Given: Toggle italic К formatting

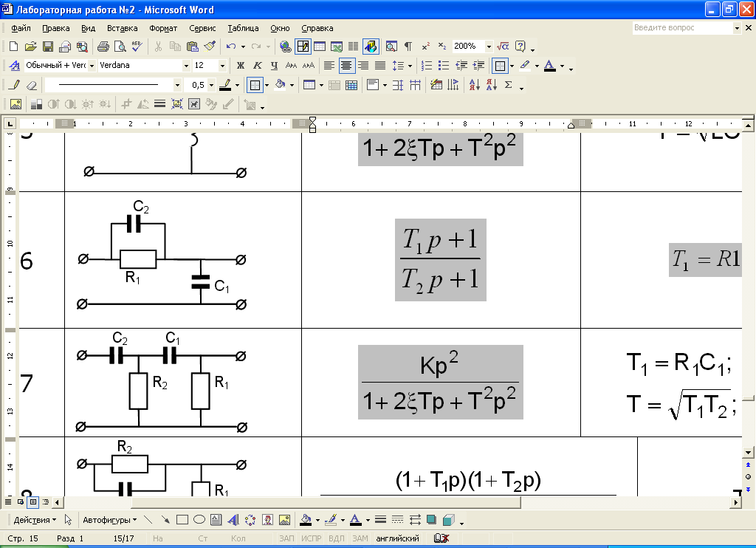Looking at the screenshot, I should (x=258, y=66).
